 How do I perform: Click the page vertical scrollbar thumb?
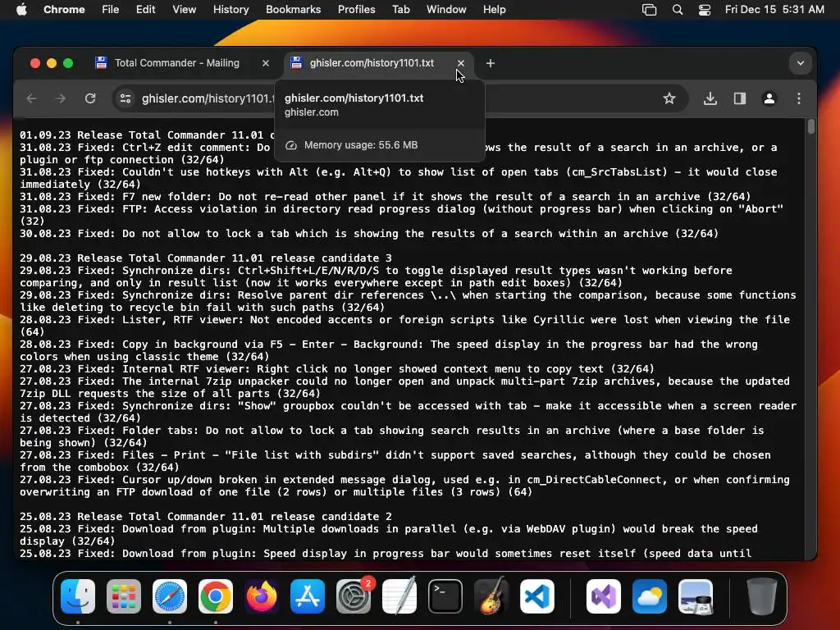pos(811,127)
